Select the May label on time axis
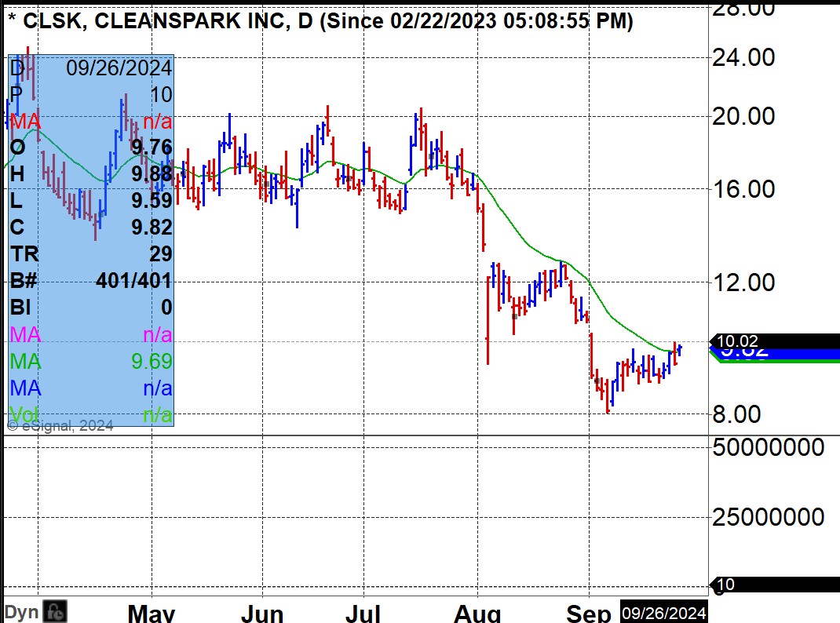Screen dimensions: 840x623 click(x=152, y=613)
